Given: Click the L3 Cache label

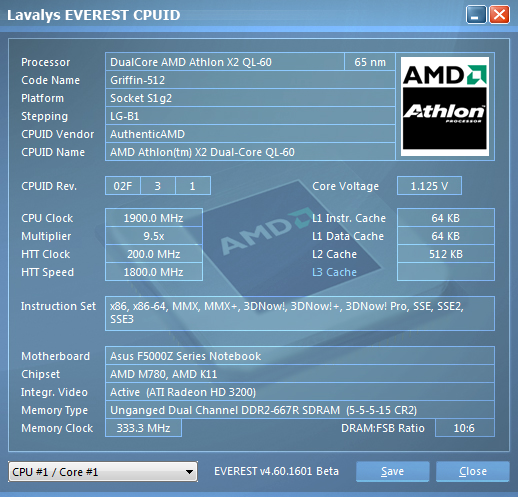Looking at the screenshot, I should click(334, 272).
